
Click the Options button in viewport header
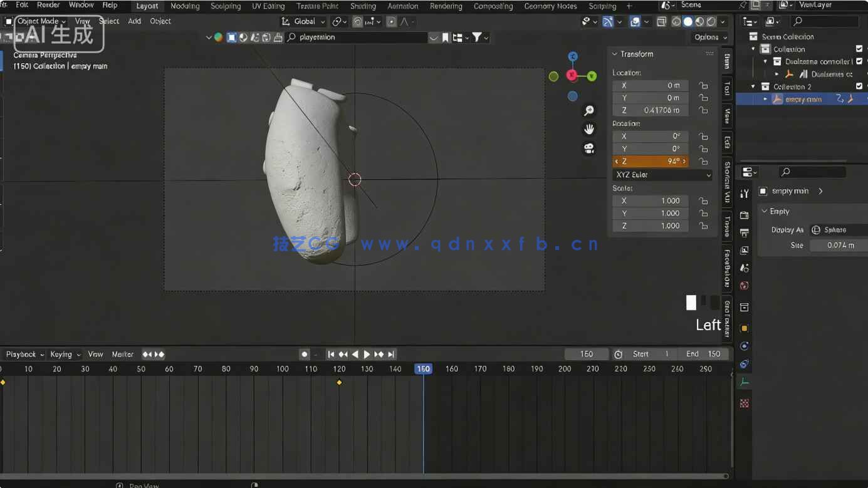pos(708,37)
